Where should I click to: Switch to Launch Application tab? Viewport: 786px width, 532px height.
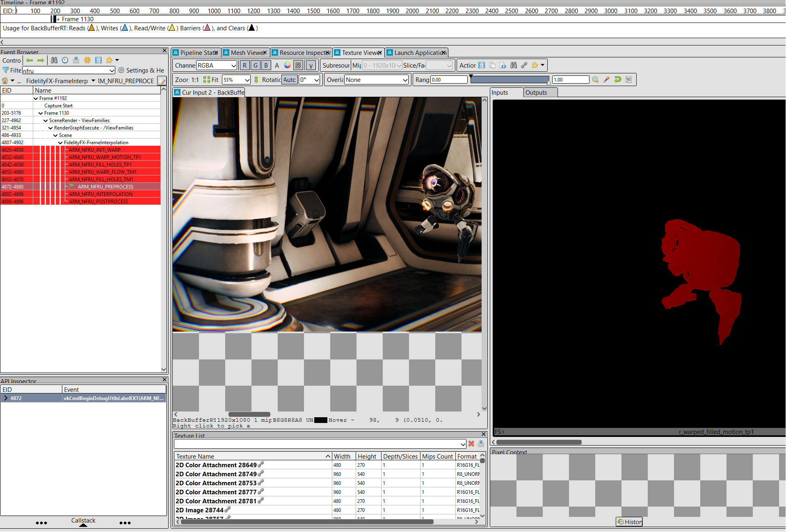tap(417, 52)
